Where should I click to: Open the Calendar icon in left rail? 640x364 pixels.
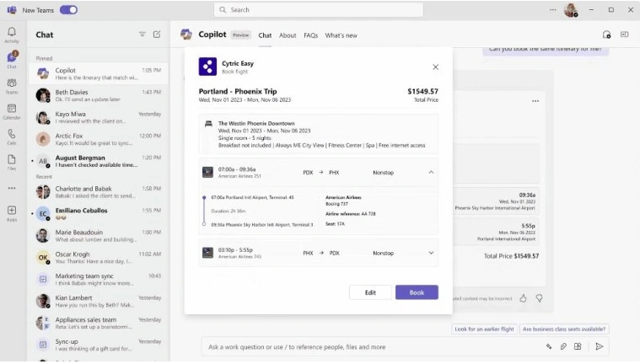(12, 109)
